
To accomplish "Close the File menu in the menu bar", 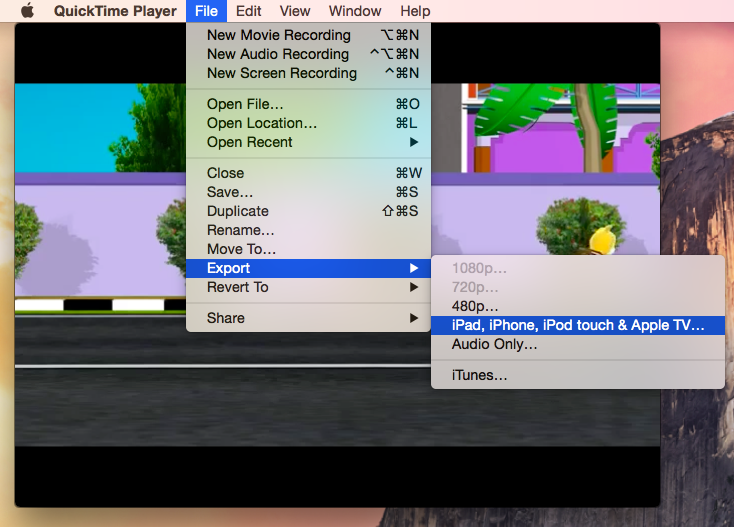I will 206,11.
